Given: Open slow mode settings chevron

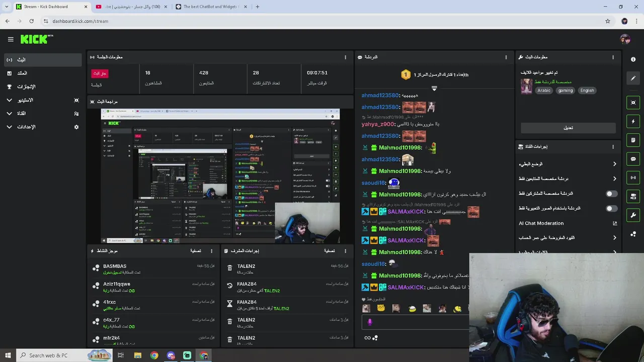Looking at the screenshot, I should (614, 164).
